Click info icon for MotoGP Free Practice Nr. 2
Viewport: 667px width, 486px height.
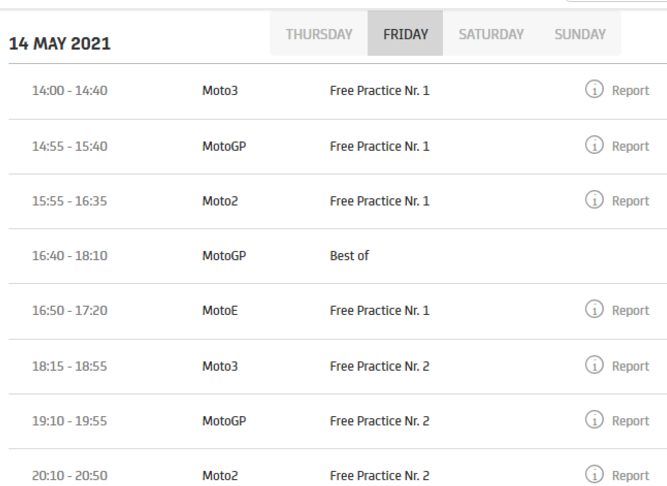point(593,421)
